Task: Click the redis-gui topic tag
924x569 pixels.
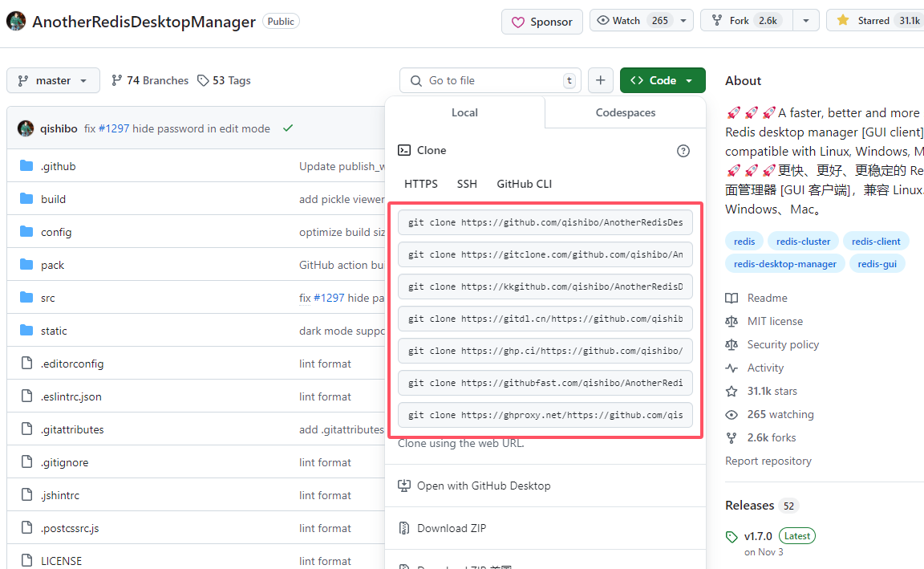Action: 877,264
